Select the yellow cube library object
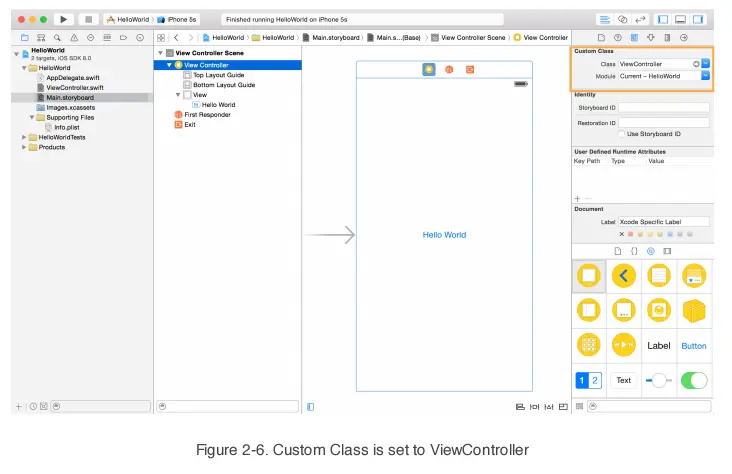 694,311
